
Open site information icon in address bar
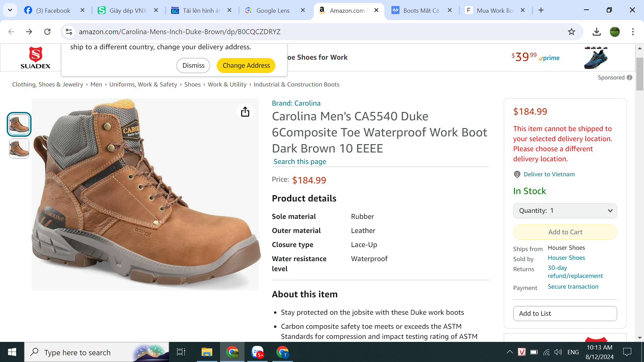tap(69, 32)
